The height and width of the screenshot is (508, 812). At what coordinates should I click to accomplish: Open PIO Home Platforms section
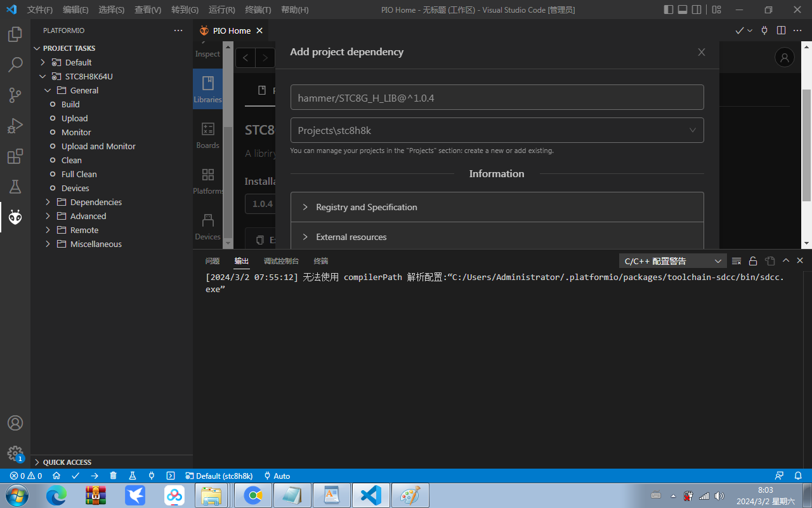pos(207,181)
